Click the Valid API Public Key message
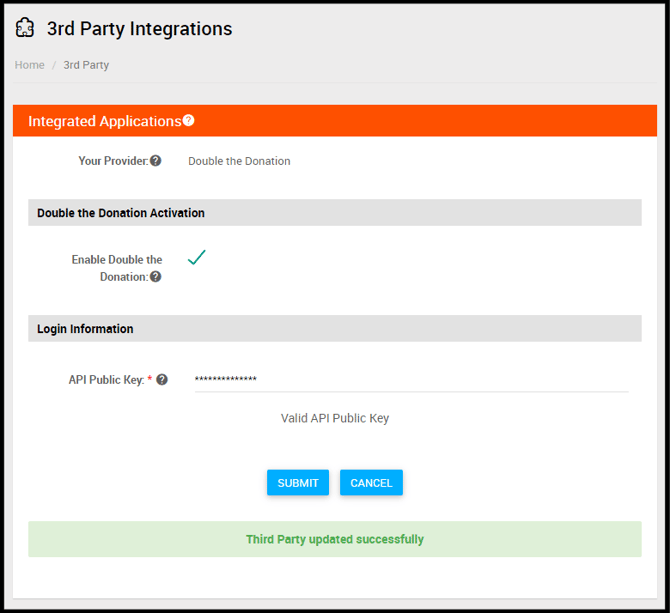670x613 pixels. tap(334, 418)
